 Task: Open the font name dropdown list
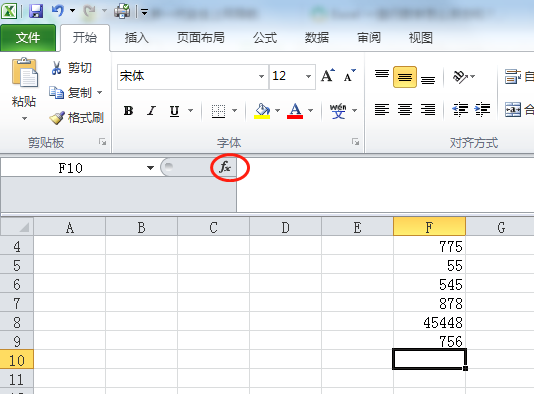pyautogui.click(x=262, y=76)
